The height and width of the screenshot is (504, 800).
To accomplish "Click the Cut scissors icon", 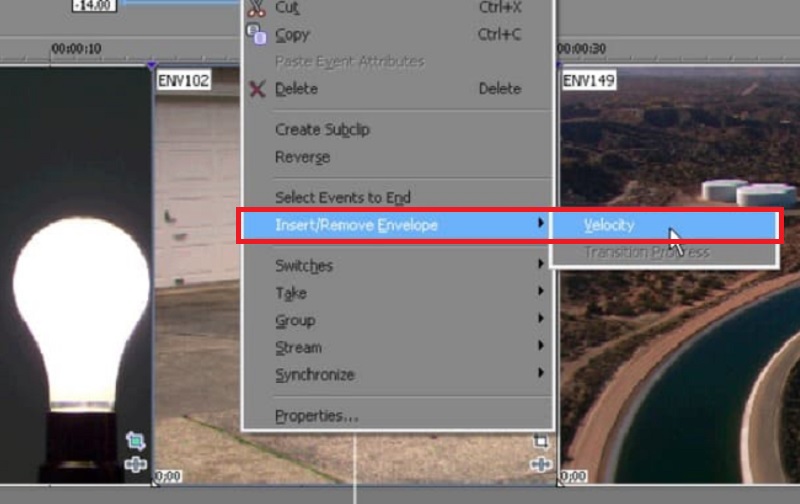I will coord(257,8).
